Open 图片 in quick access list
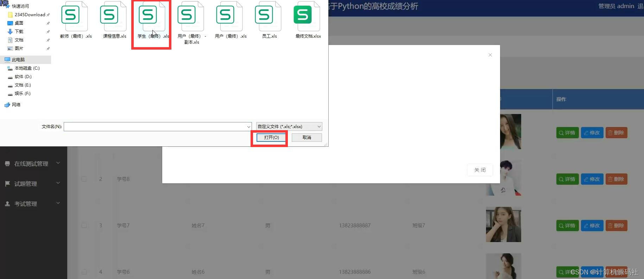This screenshot has width=644, height=279. click(19, 48)
